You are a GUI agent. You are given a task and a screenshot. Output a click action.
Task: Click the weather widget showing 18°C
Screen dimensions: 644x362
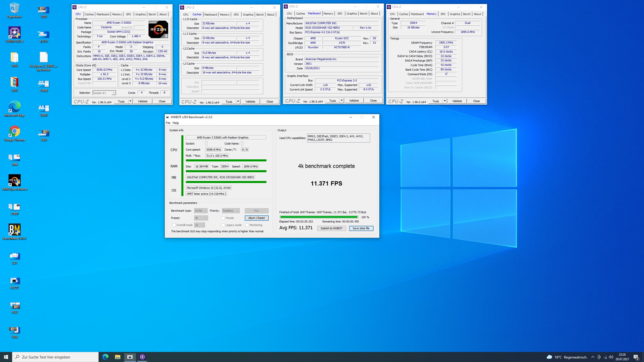click(567, 357)
